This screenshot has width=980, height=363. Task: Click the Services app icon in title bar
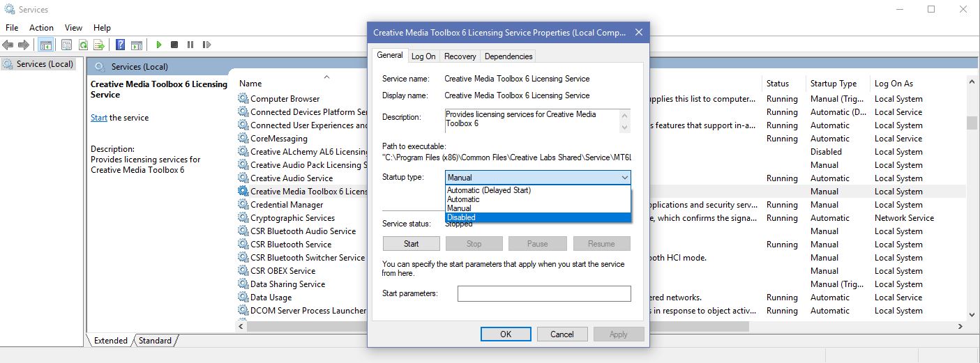coord(8,10)
